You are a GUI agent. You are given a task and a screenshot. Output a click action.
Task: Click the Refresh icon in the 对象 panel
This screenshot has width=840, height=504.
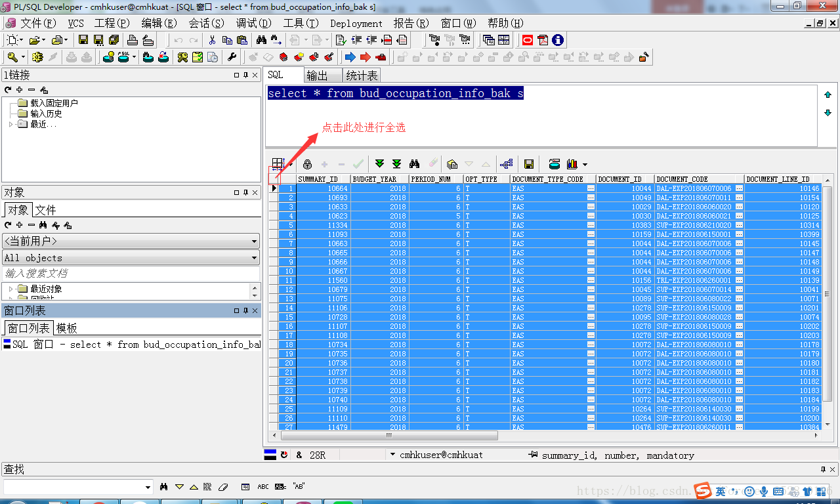click(x=8, y=225)
